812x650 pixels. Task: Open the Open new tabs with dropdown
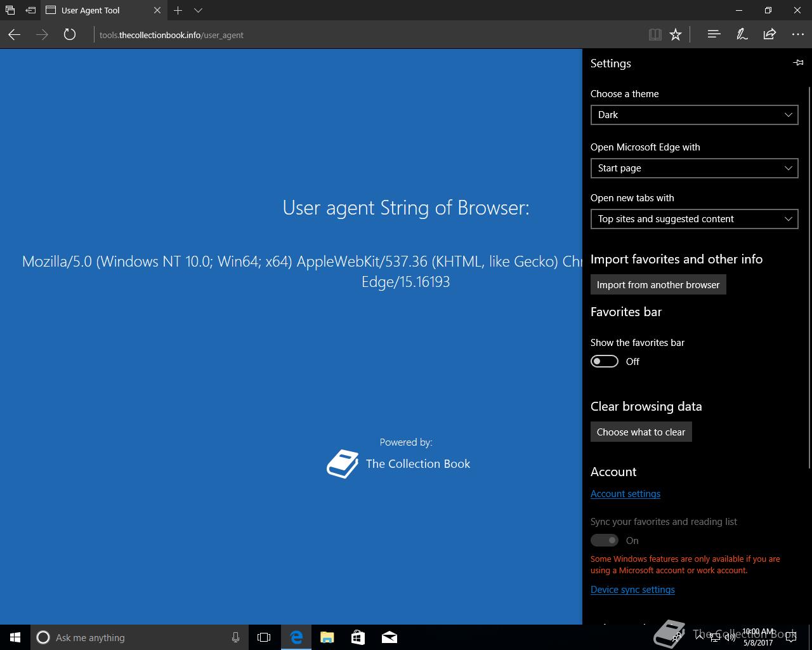(x=694, y=219)
